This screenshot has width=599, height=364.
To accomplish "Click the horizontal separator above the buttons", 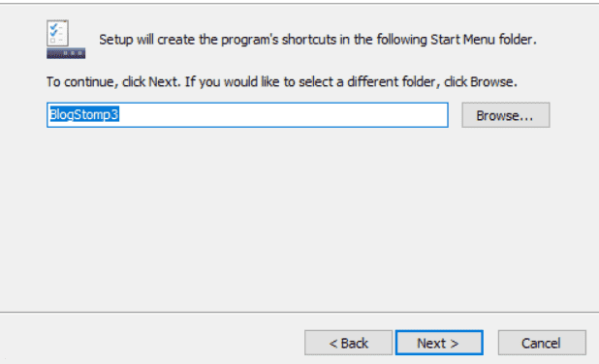I will 299,312.
